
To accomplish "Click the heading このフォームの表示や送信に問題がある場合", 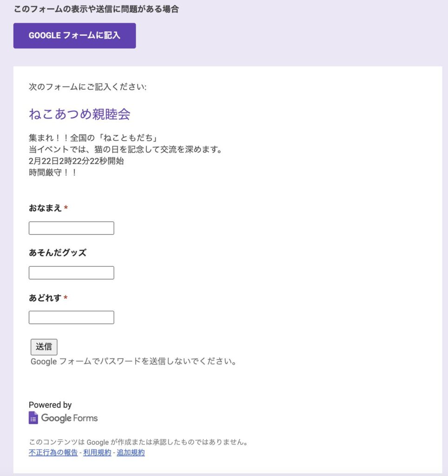I will [96, 9].
